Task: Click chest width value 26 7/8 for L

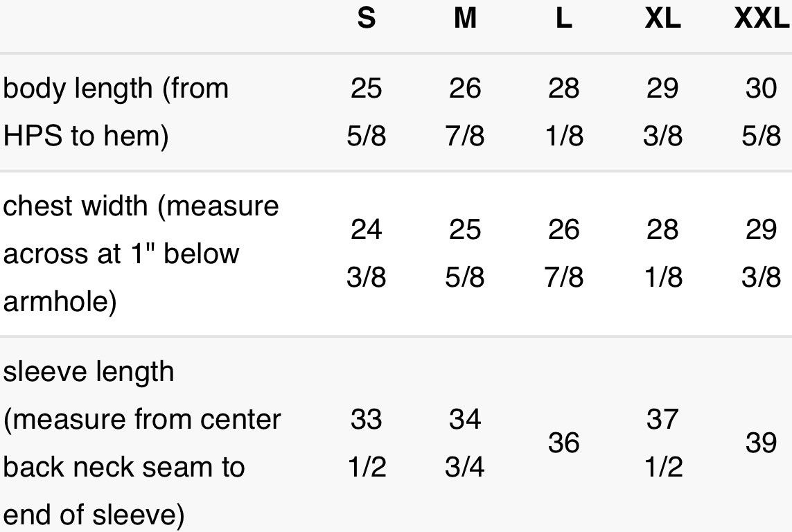Action: pos(564,254)
